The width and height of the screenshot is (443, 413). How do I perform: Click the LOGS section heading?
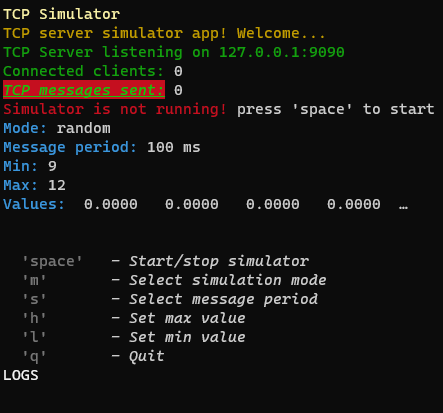click(21, 375)
